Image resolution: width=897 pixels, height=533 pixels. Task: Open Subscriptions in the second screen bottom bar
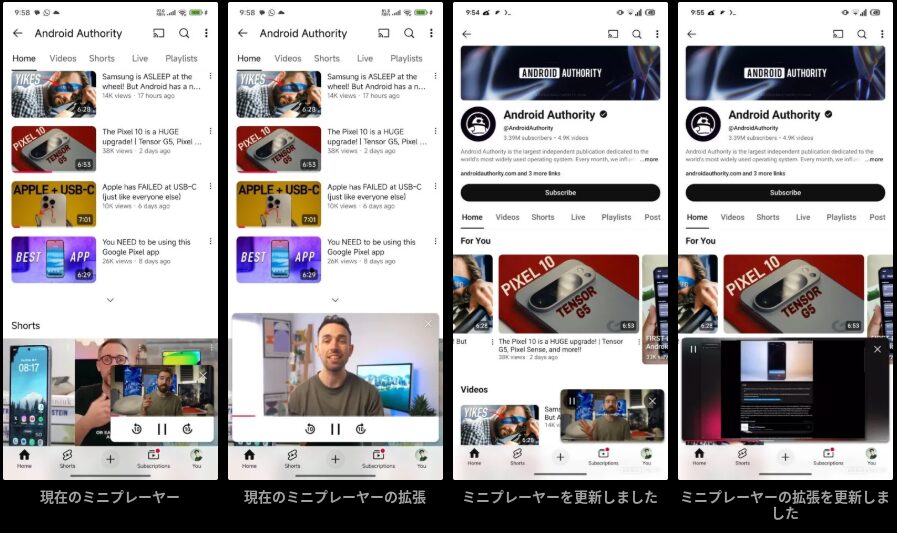pyautogui.click(x=378, y=458)
